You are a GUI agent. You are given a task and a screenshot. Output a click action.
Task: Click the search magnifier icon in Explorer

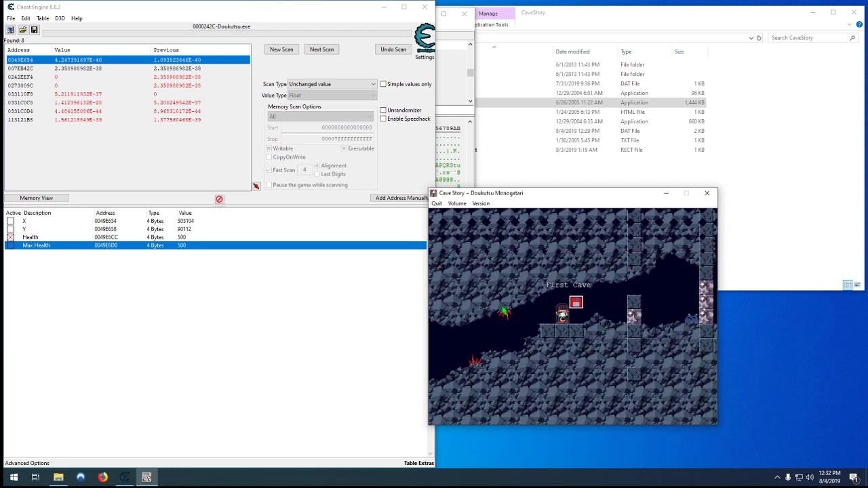[x=852, y=38]
